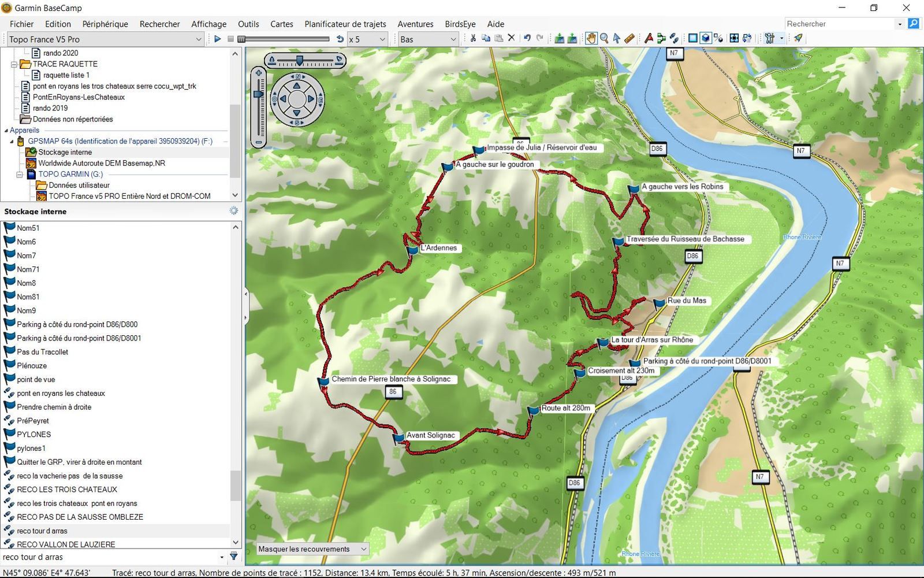Open the Edition menu
The image size is (924, 578).
[58, 24]
